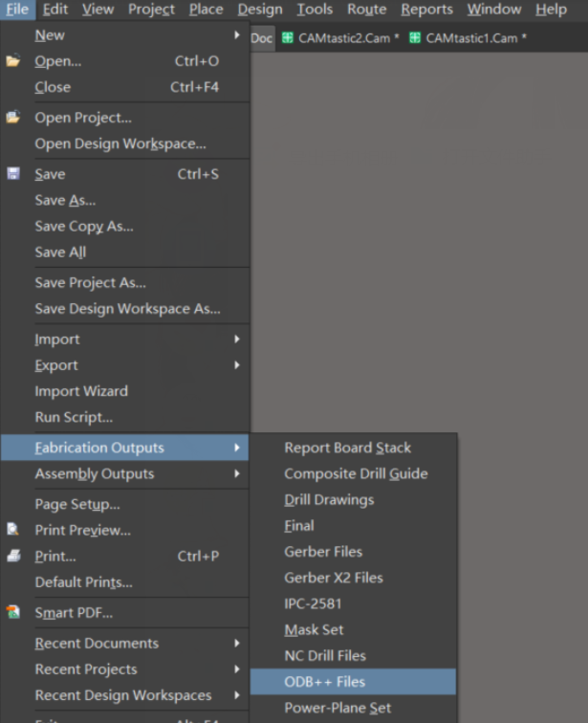Expand the Recent Documents submenu arrow
Viewport: 588px width, 723px height.
[x=237, y=643]
